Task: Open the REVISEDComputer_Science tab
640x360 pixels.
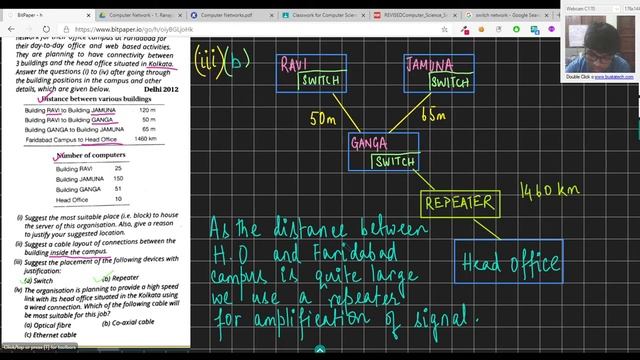Action: pyautogui.click(x=416, y=15)
